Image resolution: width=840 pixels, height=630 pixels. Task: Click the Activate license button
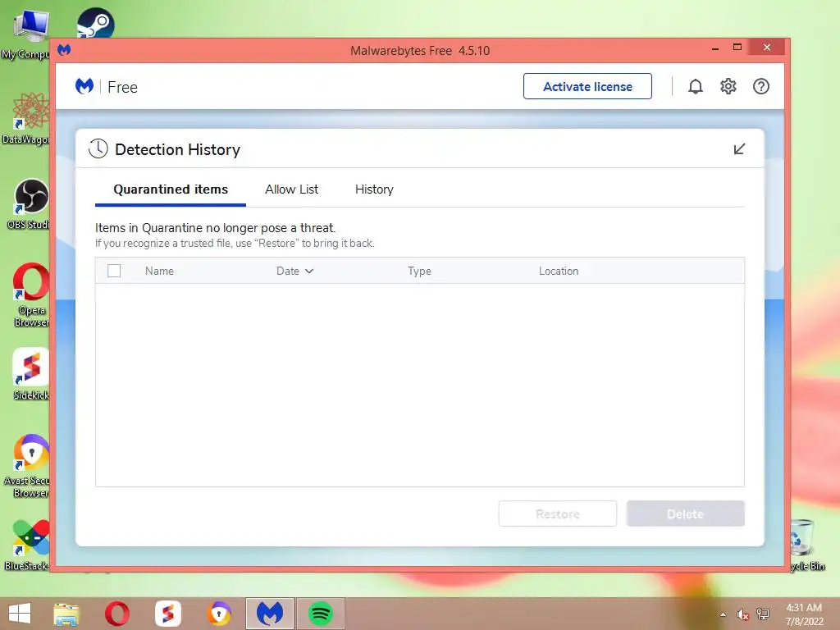point(587,86)
